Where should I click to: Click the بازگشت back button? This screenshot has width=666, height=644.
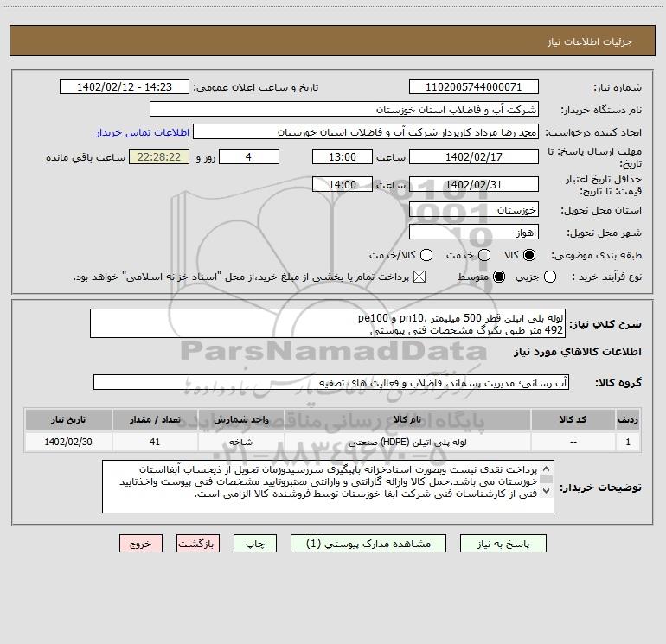198,544
